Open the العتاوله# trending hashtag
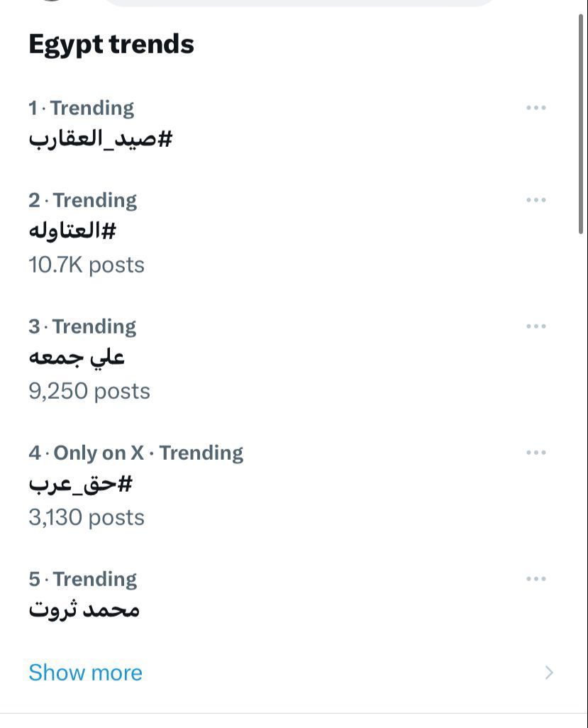Image resolution: width=588 pixels, height=728 pixels. [72, 231]
